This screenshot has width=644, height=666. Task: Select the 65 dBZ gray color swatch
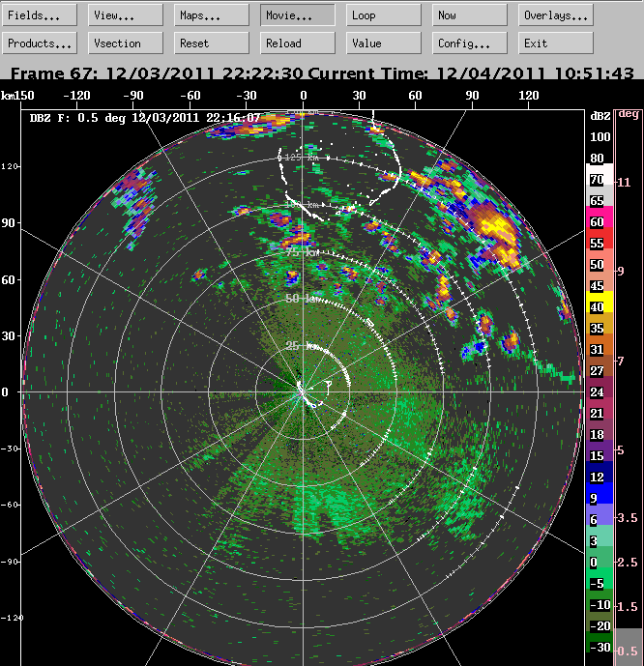click(x=600, y=195)
